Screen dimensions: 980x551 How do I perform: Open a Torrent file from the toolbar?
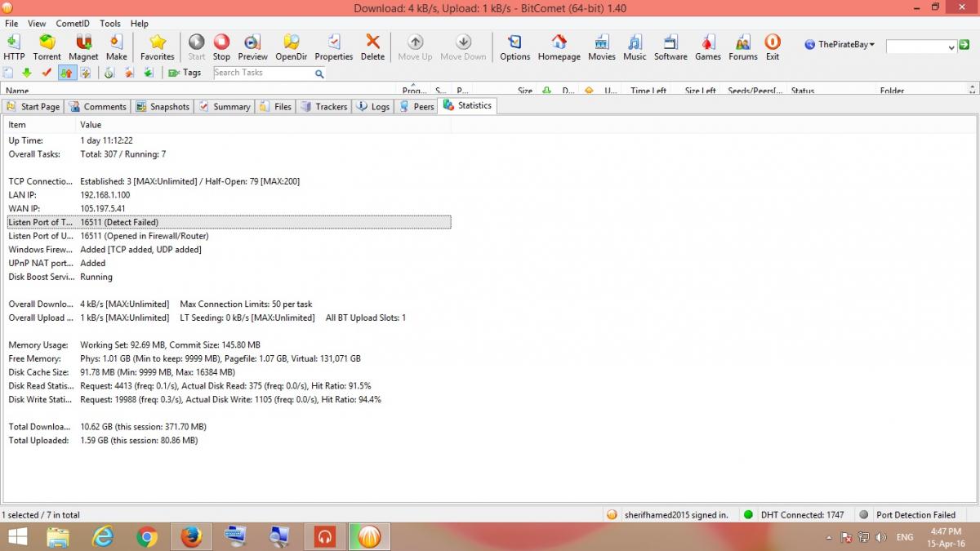(x=47, y=47)
